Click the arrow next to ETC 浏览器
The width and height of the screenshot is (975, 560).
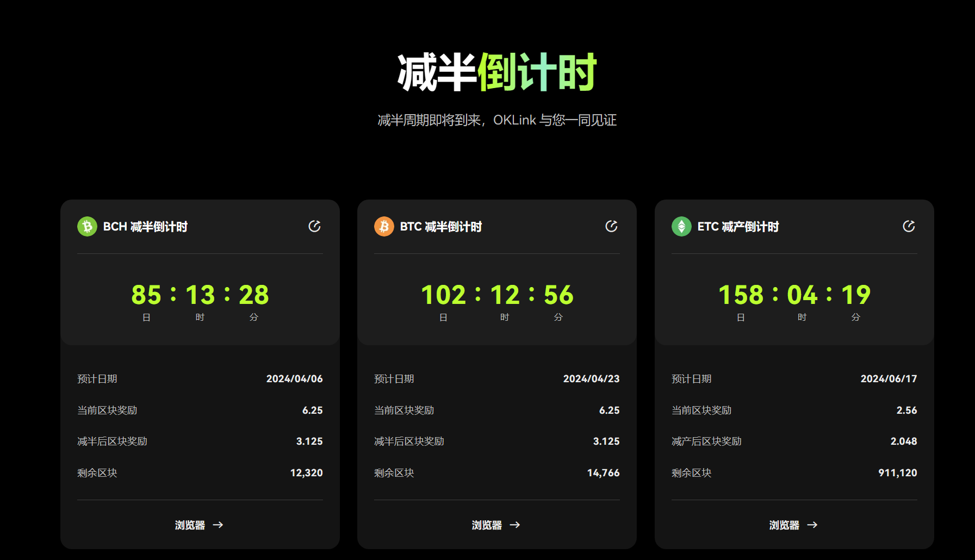(812, 525)
